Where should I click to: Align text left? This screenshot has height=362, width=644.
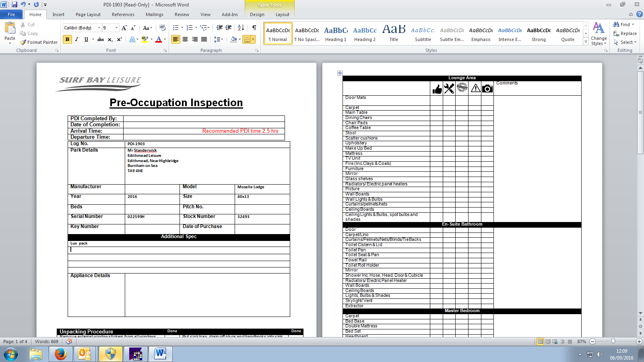pyautogui.click(x=175, y=39)
